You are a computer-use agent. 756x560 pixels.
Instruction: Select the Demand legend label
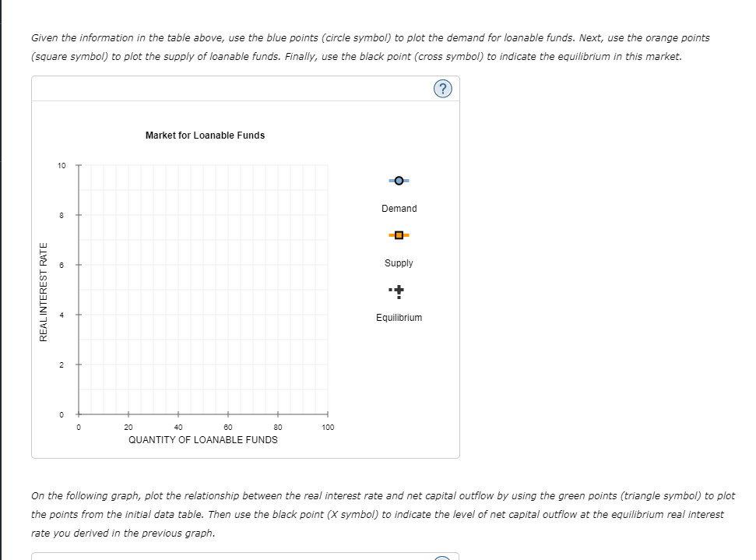[x=399, y=208]
